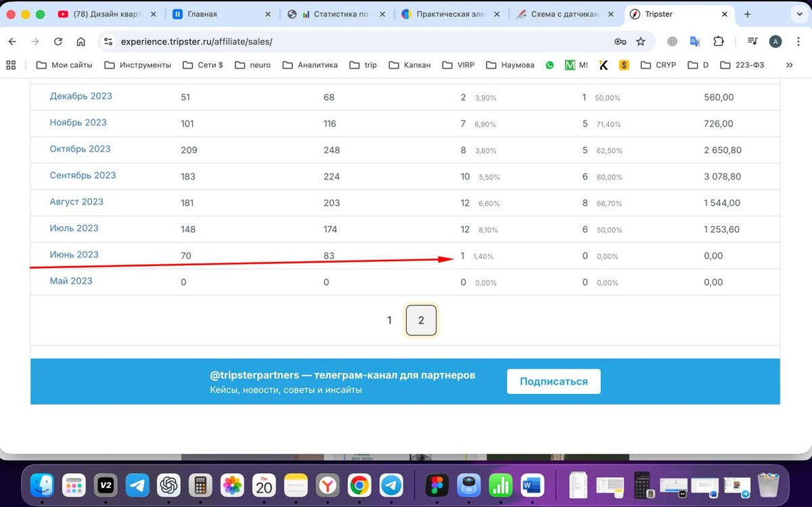This screenshot has height=507, width=812.
Task: Open a new browser tab
Action: 747,14
